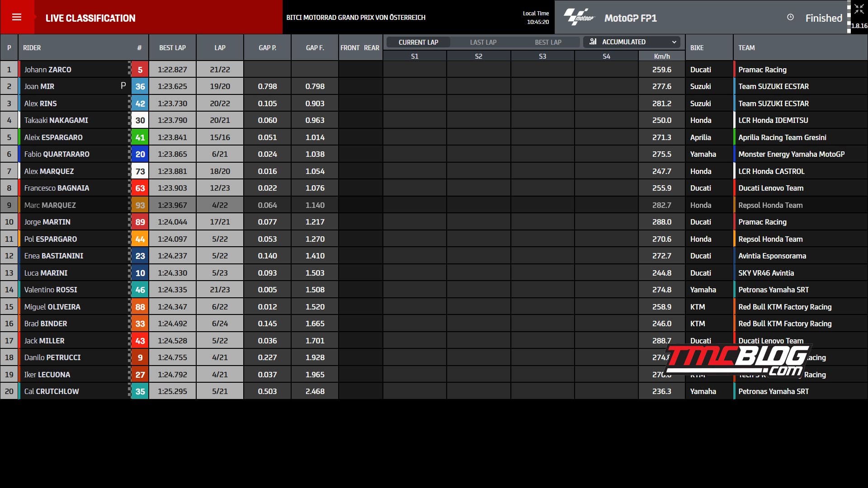Select rider Miguel OLIVEIRA
The height and width of the screenshot is (488, 868).
52,307
